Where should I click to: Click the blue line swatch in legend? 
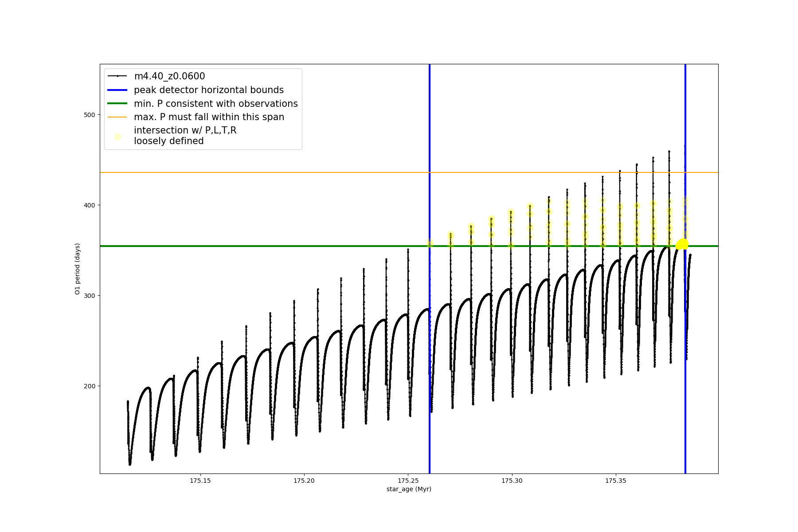[x=117, y=90]
